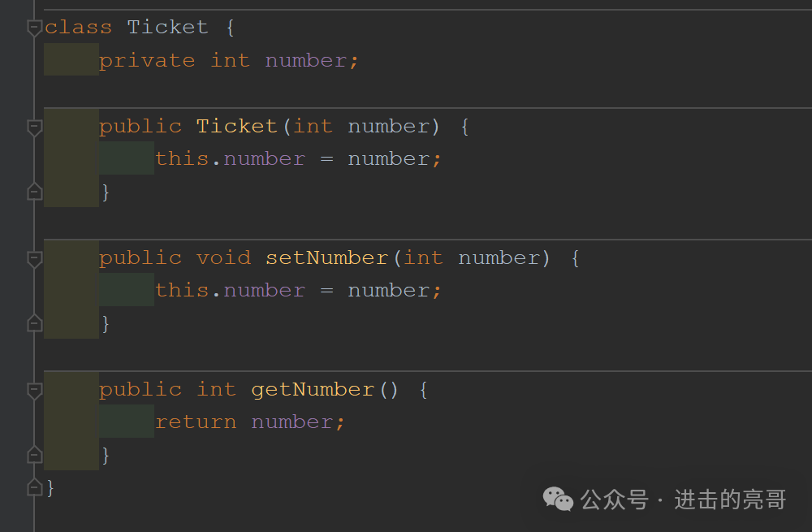Place cursor on the class name Ticket

point(168,27)
